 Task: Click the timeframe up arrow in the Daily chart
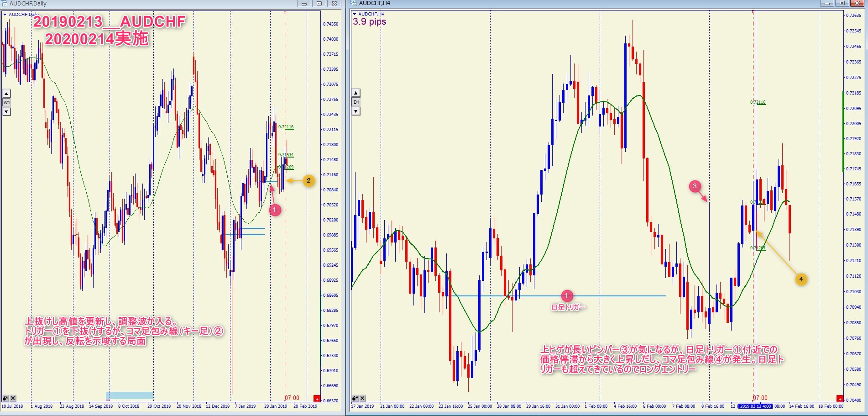6,94
